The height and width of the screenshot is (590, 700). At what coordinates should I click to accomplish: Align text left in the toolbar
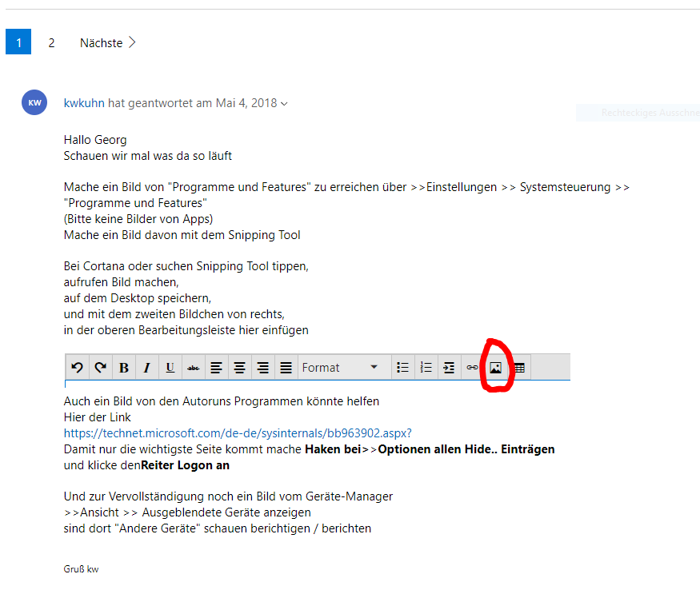tap(217, 367)
